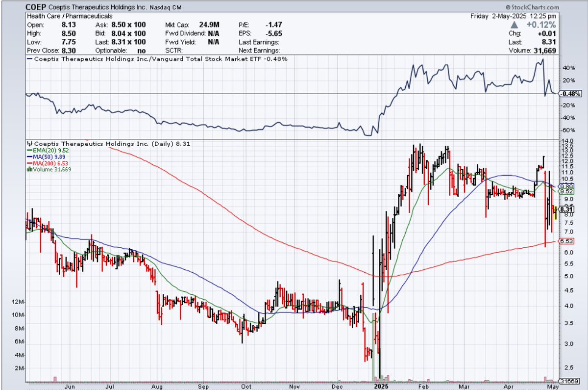Click the Volume 31,669 legend entry
This screenshot has height=390, width=588.
pos(49,170)
